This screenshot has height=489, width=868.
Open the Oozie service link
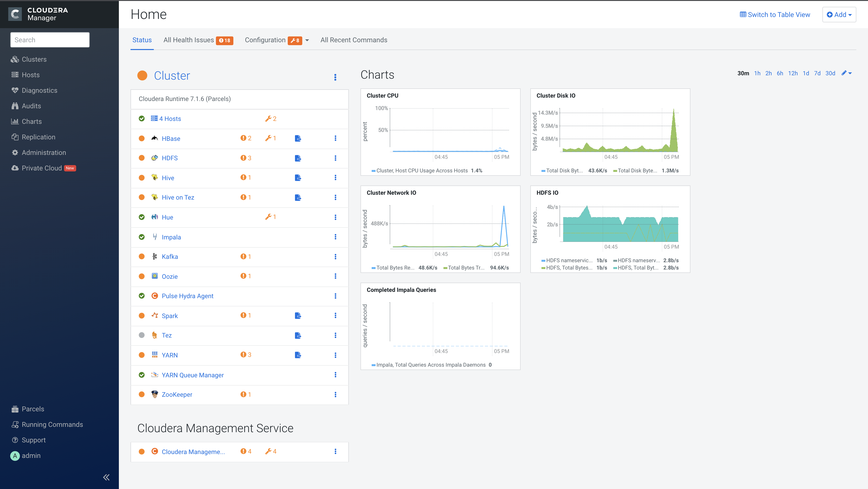pos(170,277)
